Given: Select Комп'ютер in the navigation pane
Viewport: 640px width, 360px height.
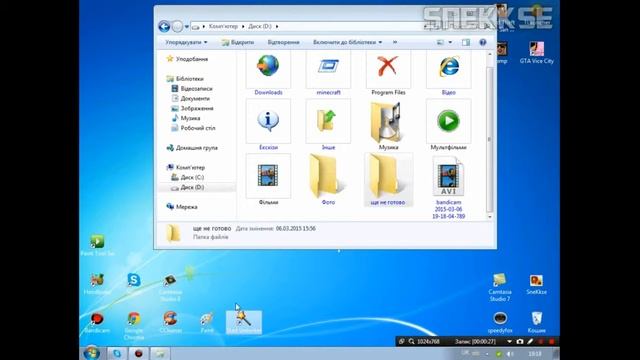Looking at the screenshot, I should pos(185,167).
